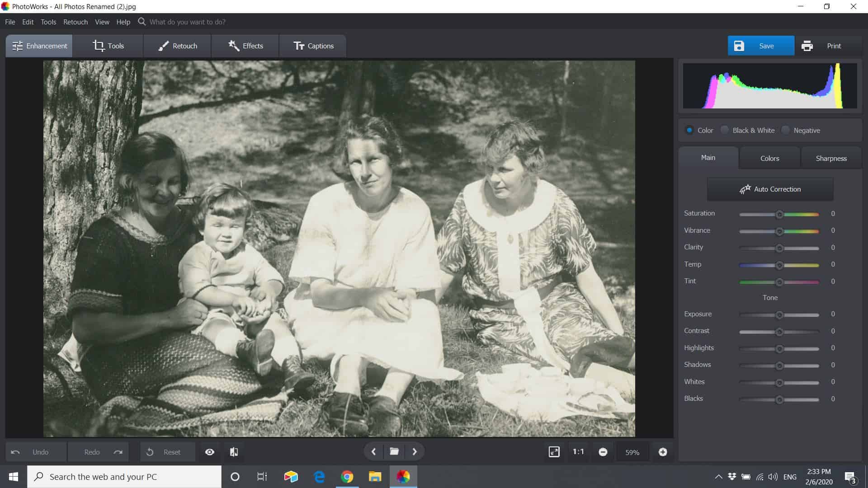This screenshot has height=488, width=868.
Task: Open the Sharpness tab
Action: click(x=831, y=158)
